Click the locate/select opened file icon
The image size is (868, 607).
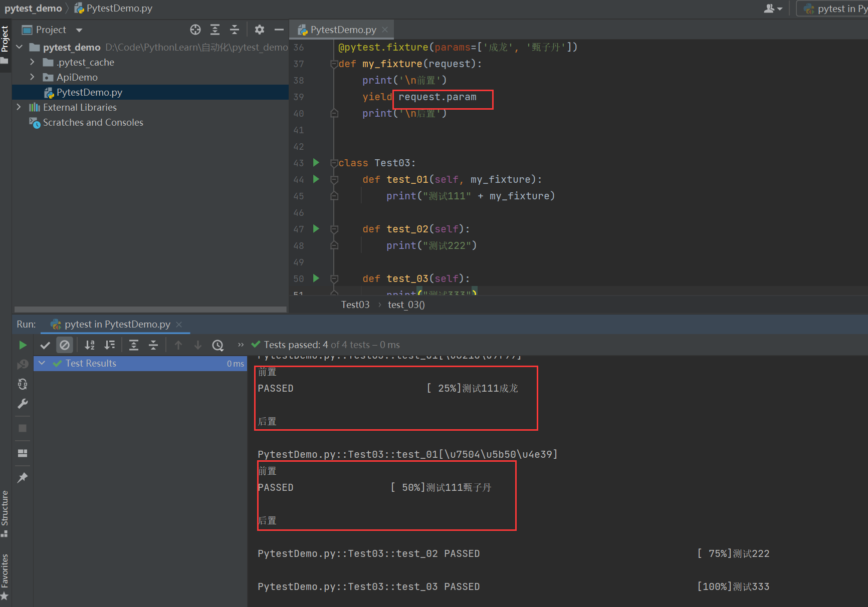pos(195,30)
